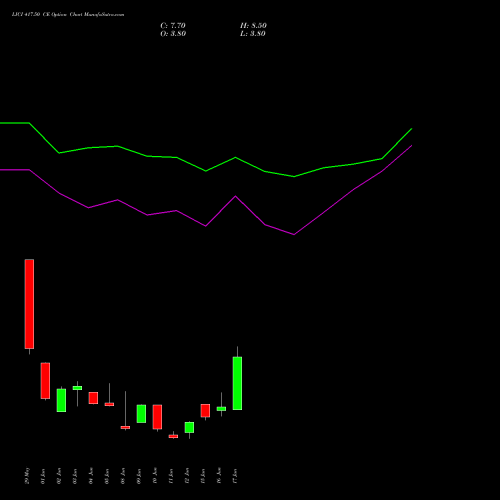Click the high value 'H: 8.50'
The image size is (500, 500).
tap(253, 26)
